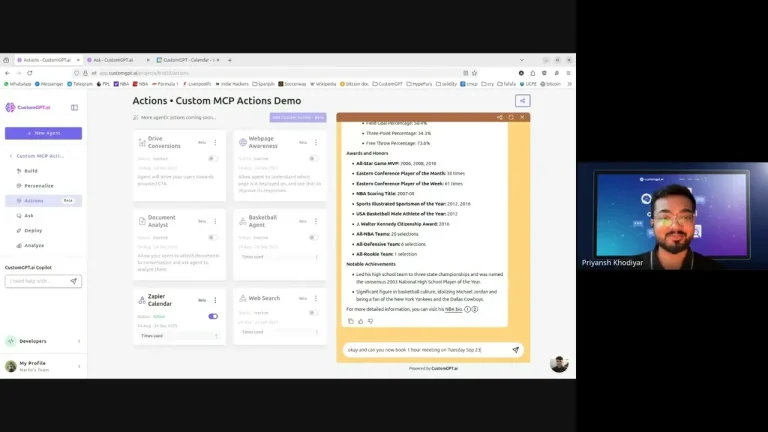This screenshot has width=768, height=432.
Task: Send Copilot help request
Action: [x=73, y=281]
